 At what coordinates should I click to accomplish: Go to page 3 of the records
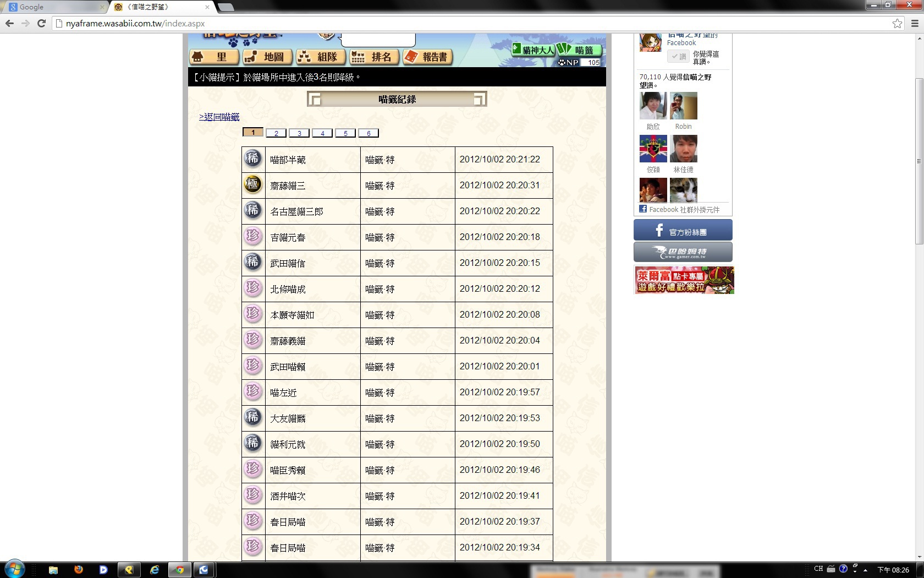(299, 133)
